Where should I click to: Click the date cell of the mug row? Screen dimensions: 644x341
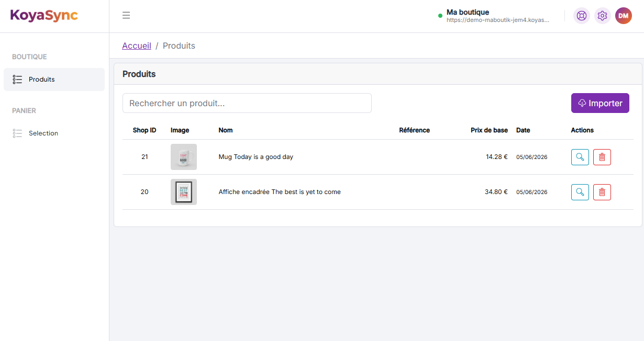[x=532, y=157]
